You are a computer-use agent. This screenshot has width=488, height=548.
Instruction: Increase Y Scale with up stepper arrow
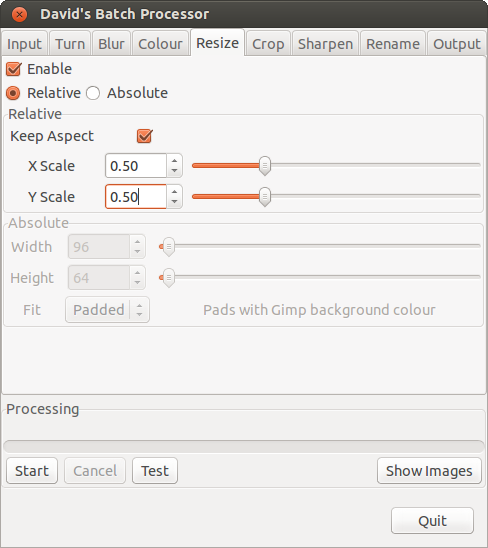coord(174,192)
